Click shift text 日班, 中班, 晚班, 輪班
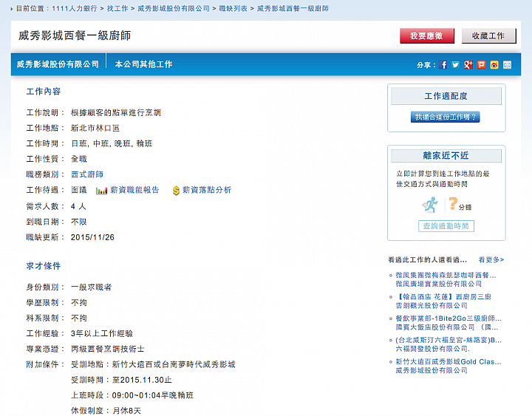 pos(112,143)
